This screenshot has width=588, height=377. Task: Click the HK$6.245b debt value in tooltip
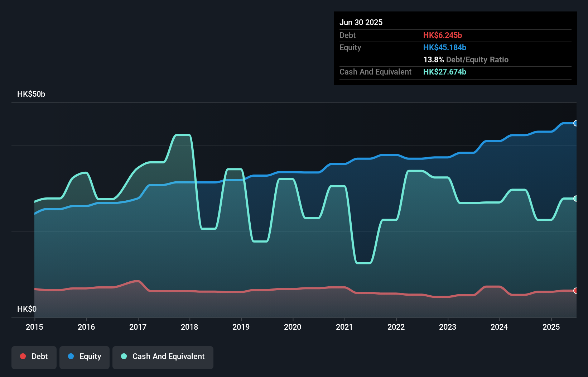point(443,35)
